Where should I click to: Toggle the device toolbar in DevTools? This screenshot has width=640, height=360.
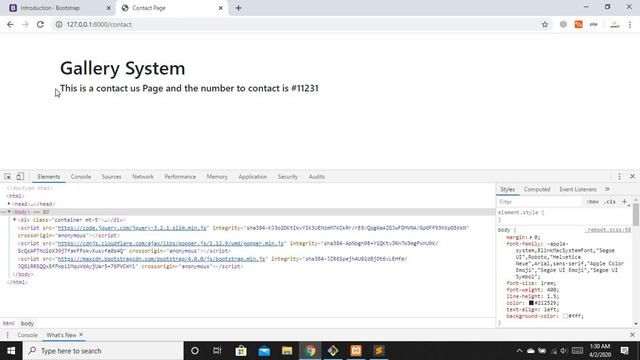coord(20,176)
